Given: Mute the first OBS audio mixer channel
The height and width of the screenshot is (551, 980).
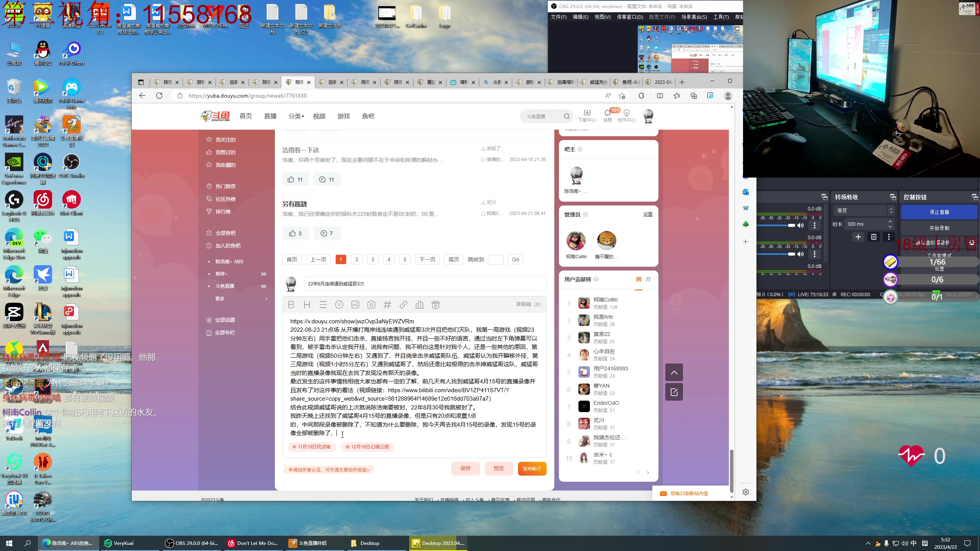Looking at the screenshot, I should click(800, 225).
